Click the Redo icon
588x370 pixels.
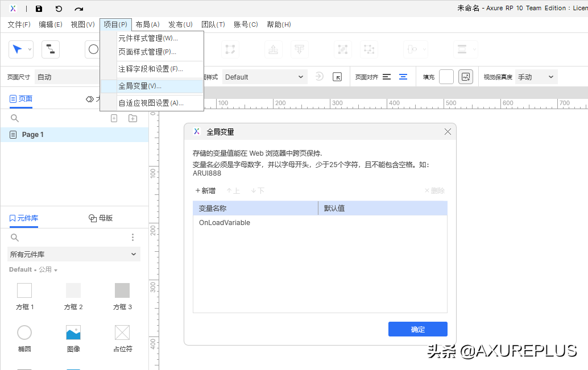(79, 9)
